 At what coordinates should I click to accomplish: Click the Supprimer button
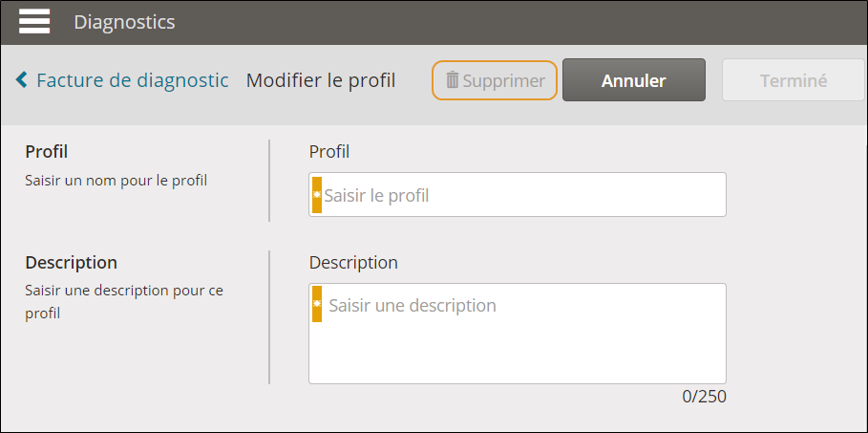click(x=495, y=80)
